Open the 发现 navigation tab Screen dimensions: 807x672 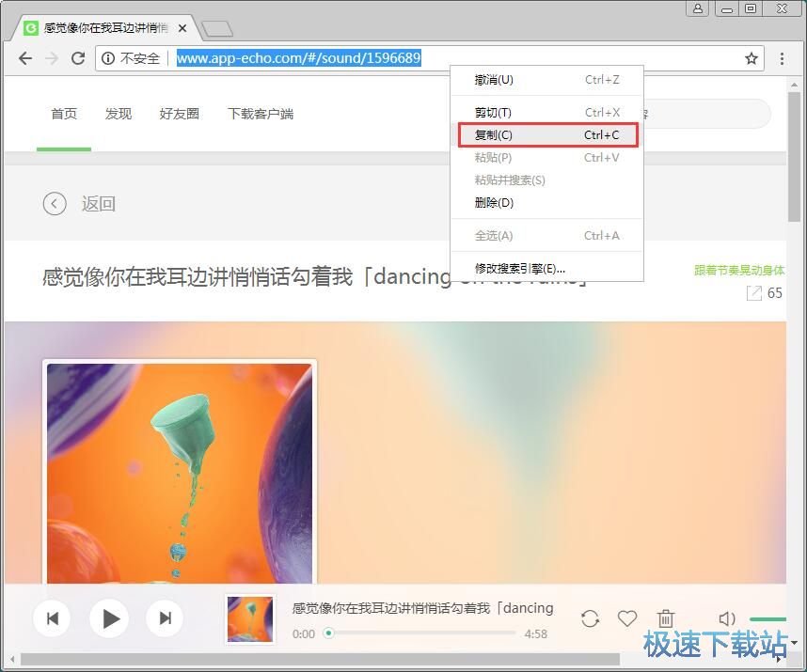click(119, 114)
